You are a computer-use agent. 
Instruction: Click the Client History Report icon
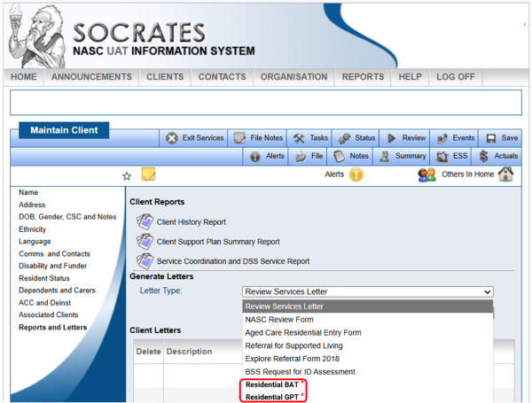(x=145, y=221)
